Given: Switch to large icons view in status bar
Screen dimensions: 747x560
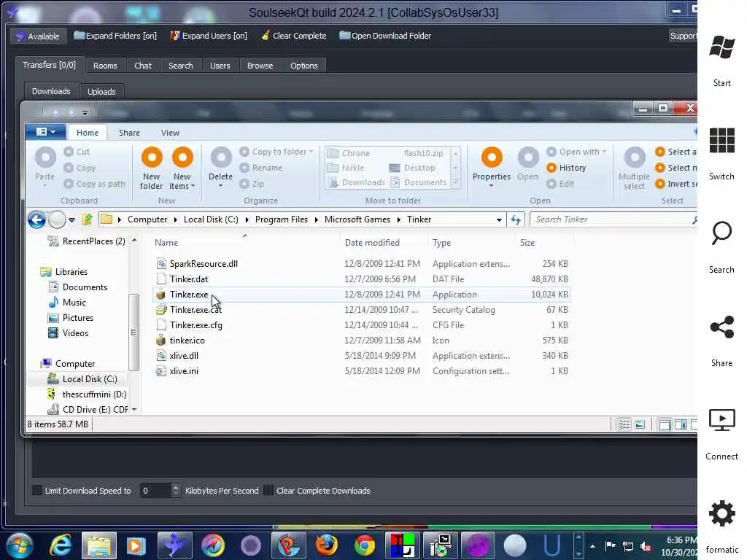Looking at the screenshot, I should [x=640, y=424].
